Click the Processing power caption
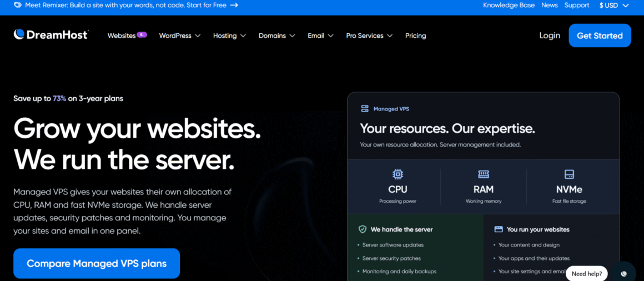644x281 pixels. (398, 201)
